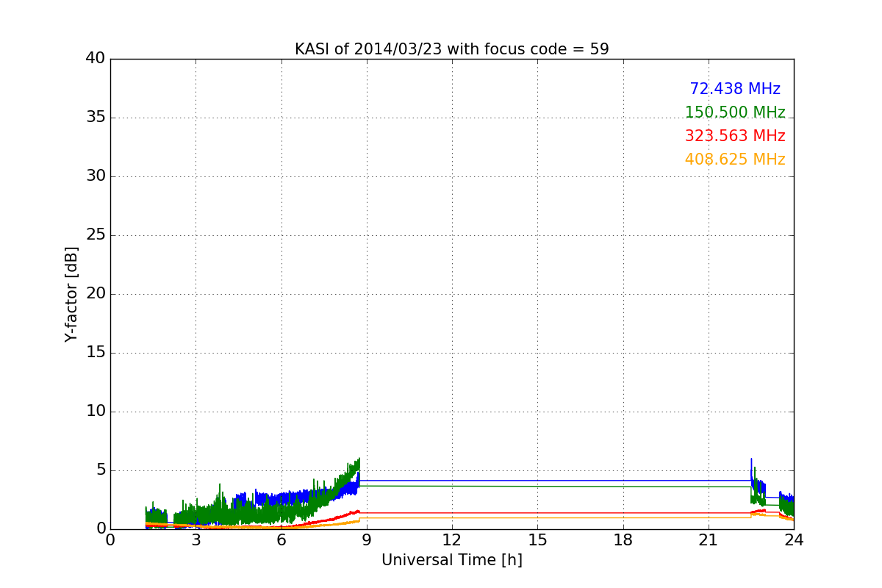Click the y-axis tick label '25'
Screen dimensions: 882x588
coord(96,235)
